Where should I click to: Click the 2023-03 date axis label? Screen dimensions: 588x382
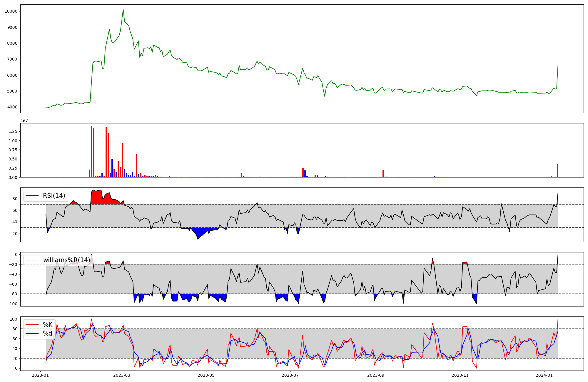point(122,375)
